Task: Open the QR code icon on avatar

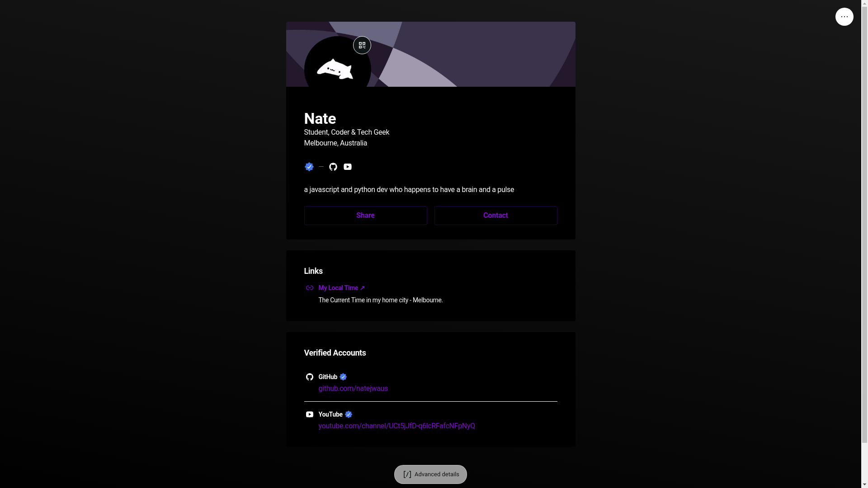Action: pos(362,45)
